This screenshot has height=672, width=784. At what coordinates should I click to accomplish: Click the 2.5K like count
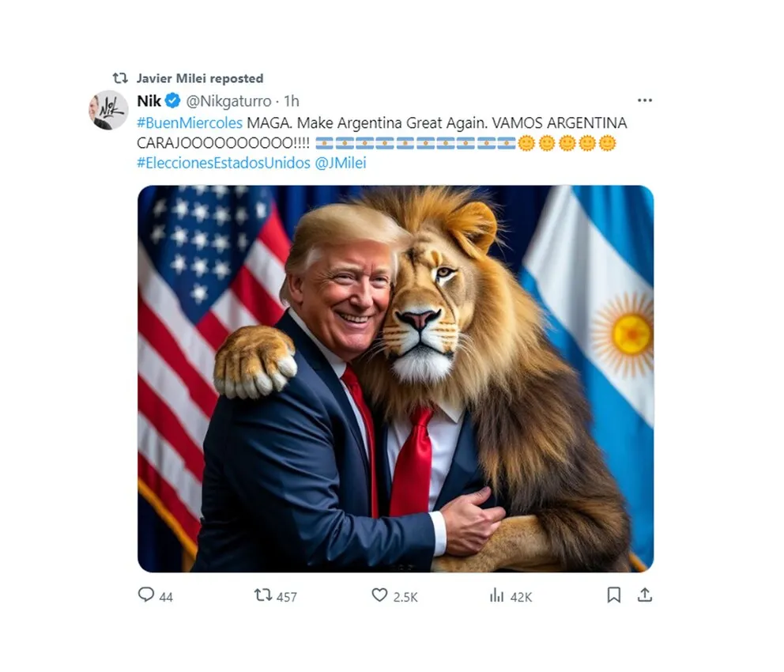(x=404, y=597)
